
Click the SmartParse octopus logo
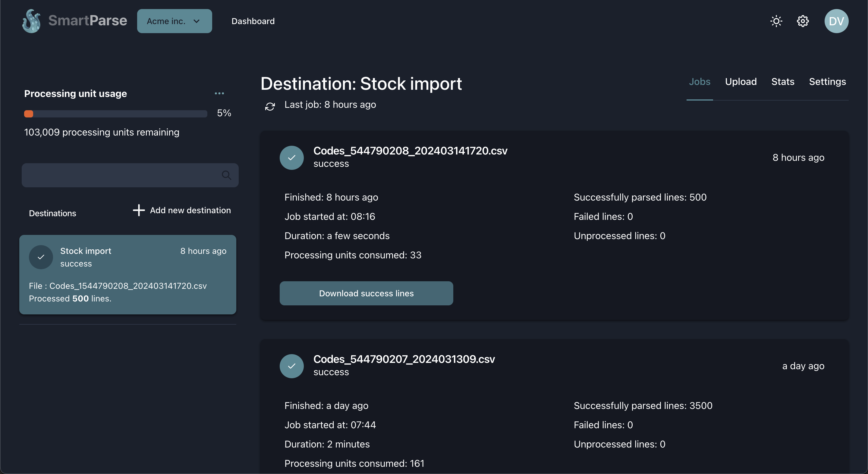click(x=31, y=21)
